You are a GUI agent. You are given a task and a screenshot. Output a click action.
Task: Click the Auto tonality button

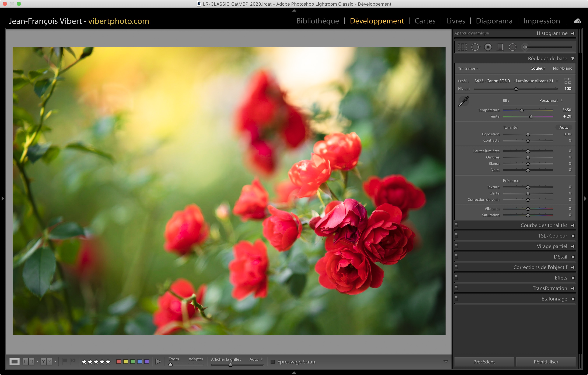coord(563,127)
